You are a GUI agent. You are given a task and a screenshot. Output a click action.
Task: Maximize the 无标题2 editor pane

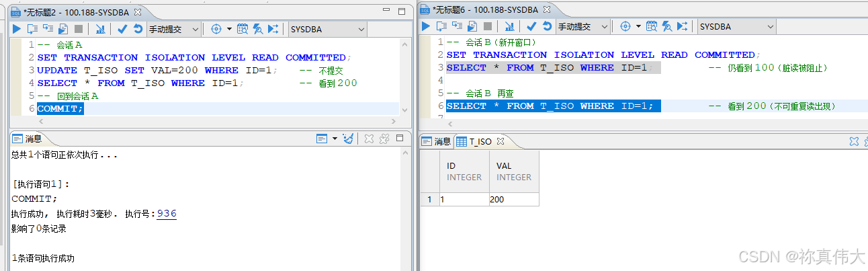click(402, 11)
